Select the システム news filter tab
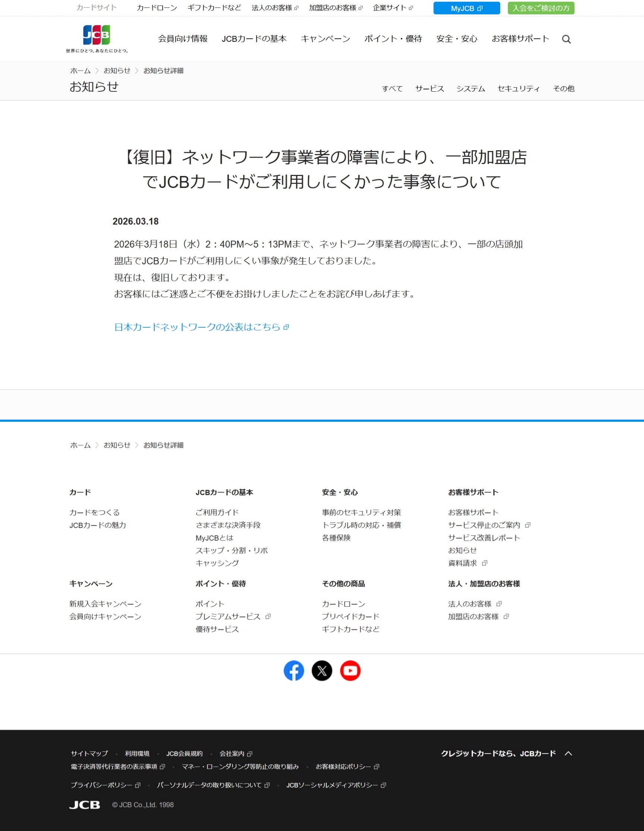This screenshot has height=831, width=644. pyautogui.click(x=471, y=89)
